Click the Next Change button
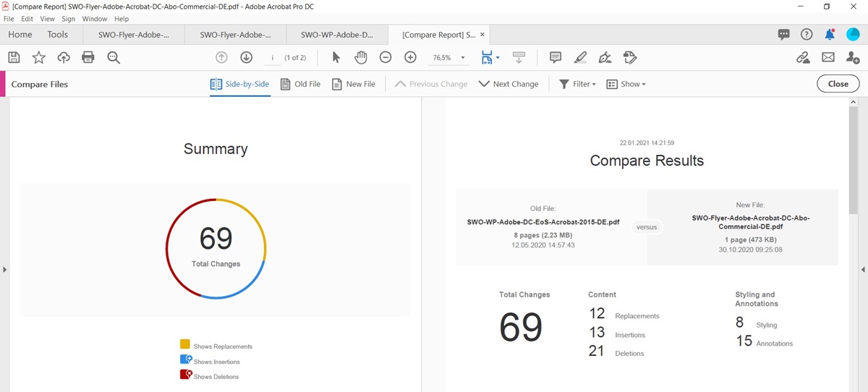The height and width of the screenshot is (392, 868). (509, 84)
